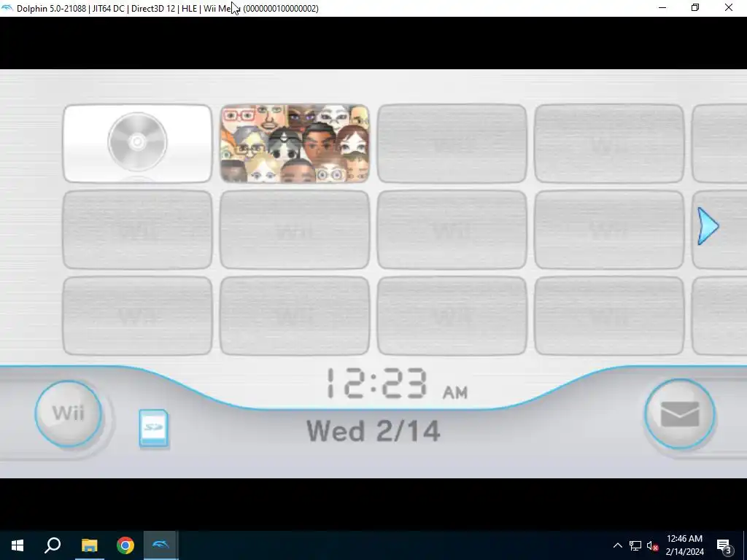The width and height of the screenshot is (747, 560).
Task: Open the Wii options round button
Action: [x=68, y=413]
